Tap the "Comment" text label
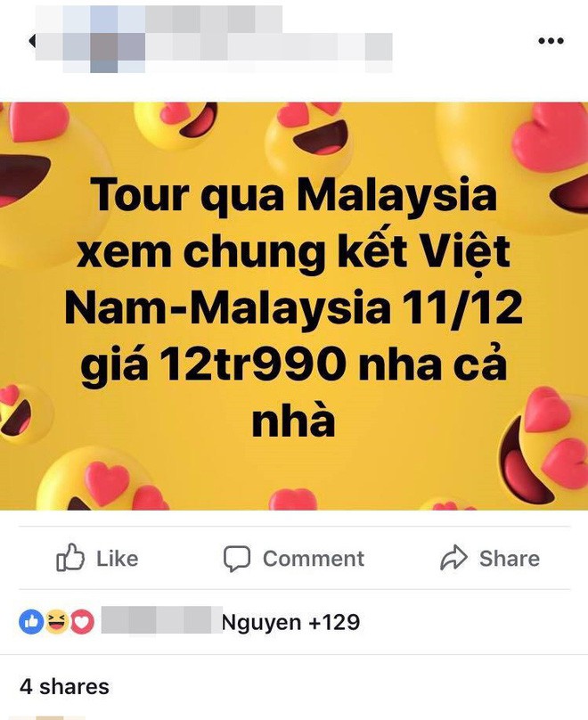The image size is (588, 720). click(314, 559)
